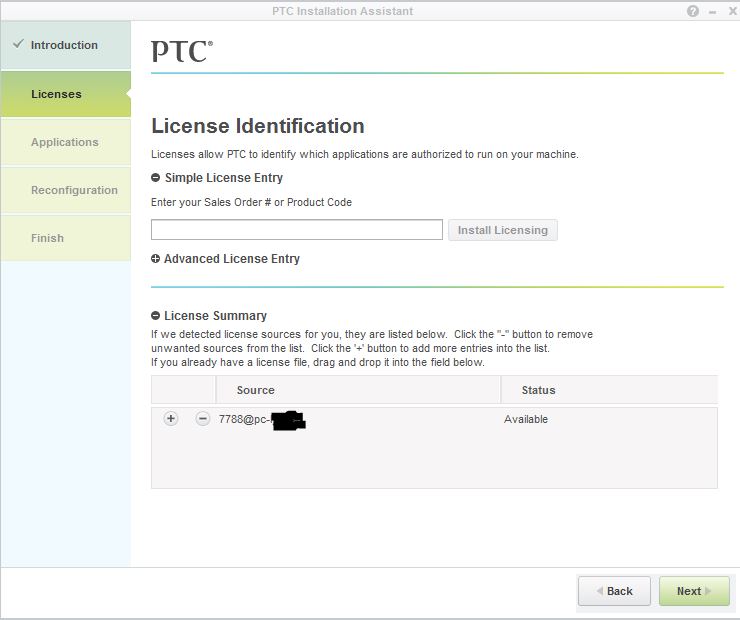Click the Introduction checkmark icon

pyautogui.click(x=18, y=44)
